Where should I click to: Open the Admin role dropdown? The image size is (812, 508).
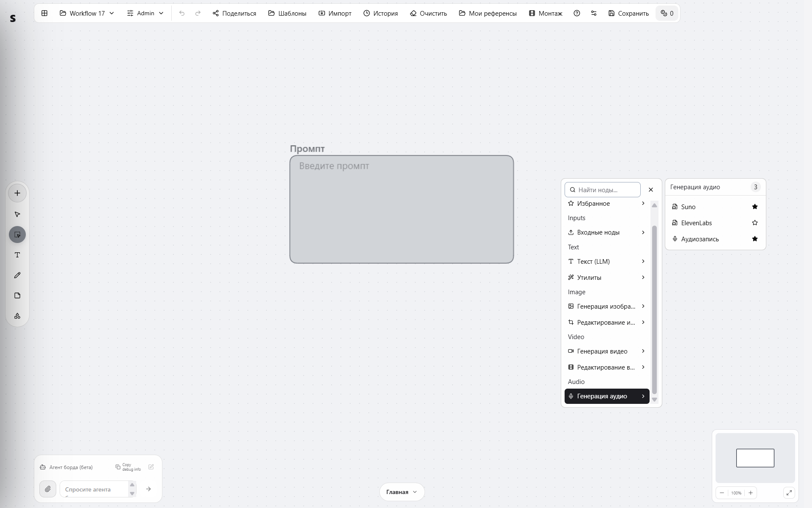145,13
